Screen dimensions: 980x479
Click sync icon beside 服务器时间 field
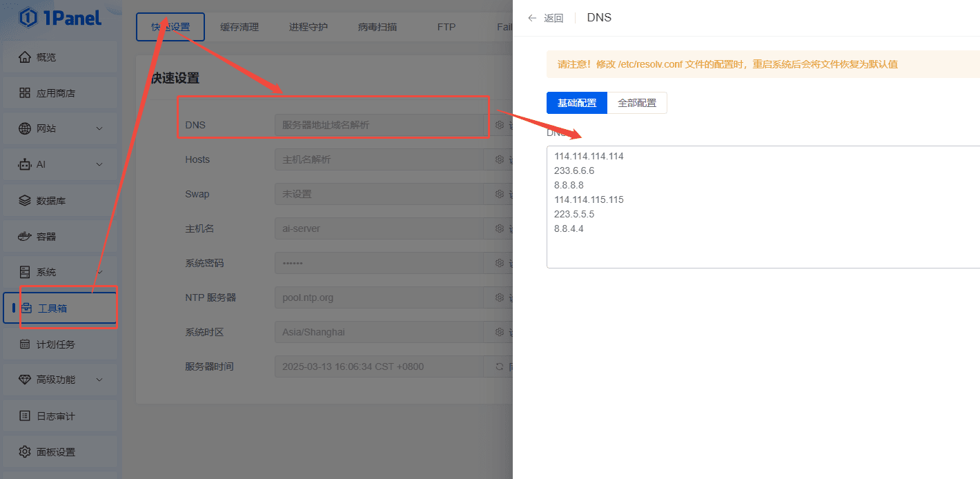pos(500,366)
